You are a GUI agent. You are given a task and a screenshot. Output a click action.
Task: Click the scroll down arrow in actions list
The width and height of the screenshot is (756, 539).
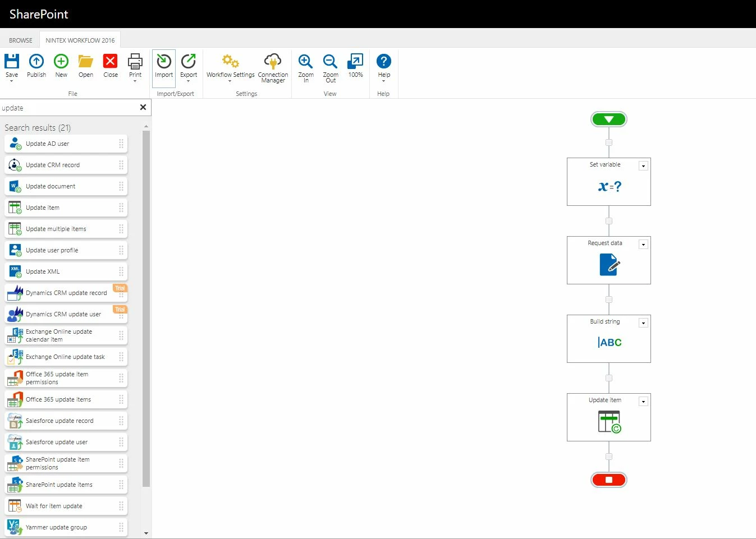coord(146,533)
